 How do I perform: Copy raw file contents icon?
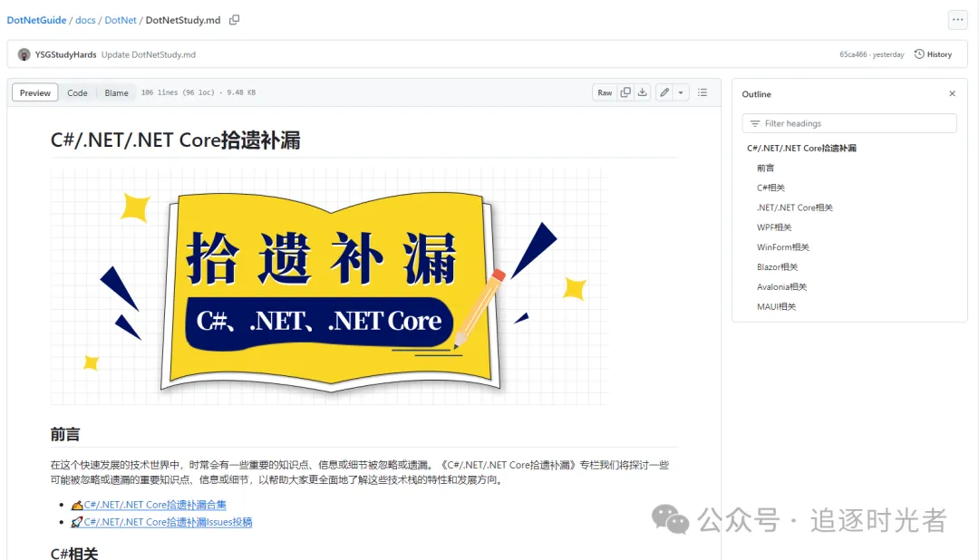tap(625, 92)
